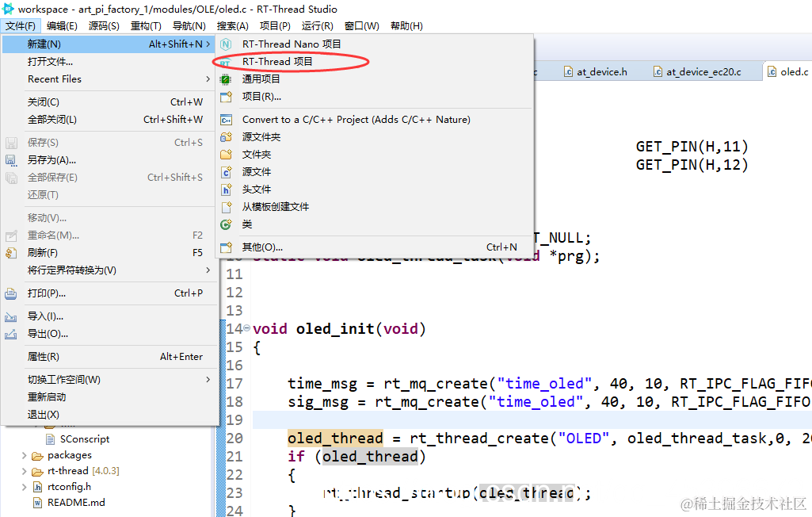
Task: Click the 从模板创建文件 icon
Action: pos(226,207)
